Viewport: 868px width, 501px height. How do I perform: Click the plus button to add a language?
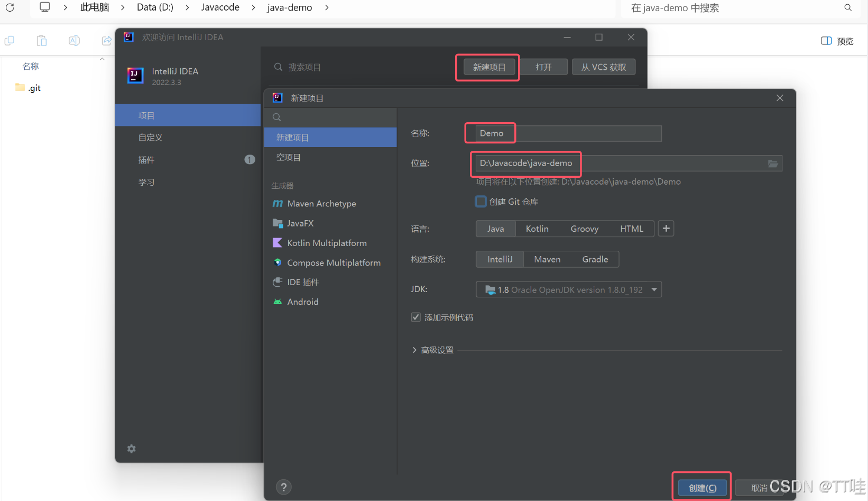tap(666, 229)
